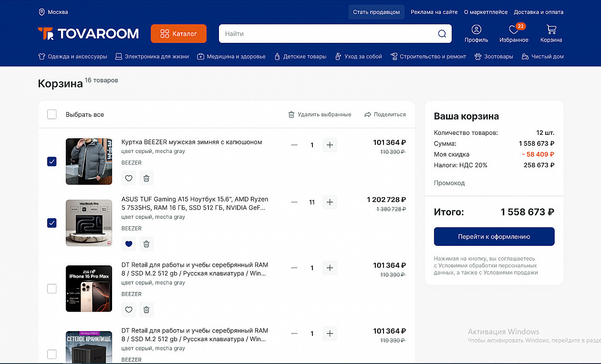
Task: Decrease quantity of the BEEZER jacket
Action: pyautogui.click(x=294, y=145)
